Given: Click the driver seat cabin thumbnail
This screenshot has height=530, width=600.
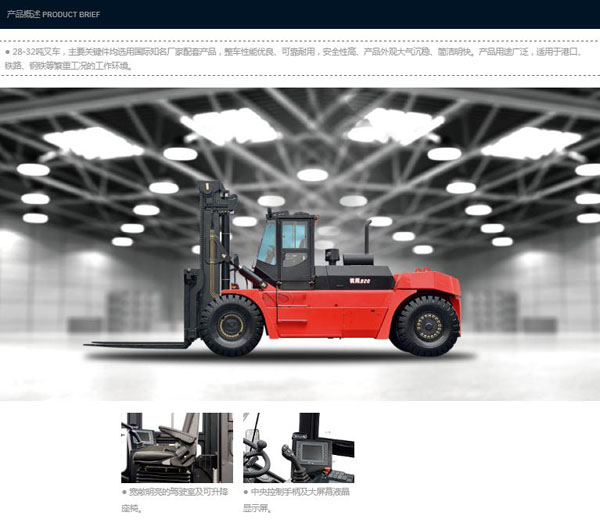Looking at the screenshot, I should [x=176, y=447].
